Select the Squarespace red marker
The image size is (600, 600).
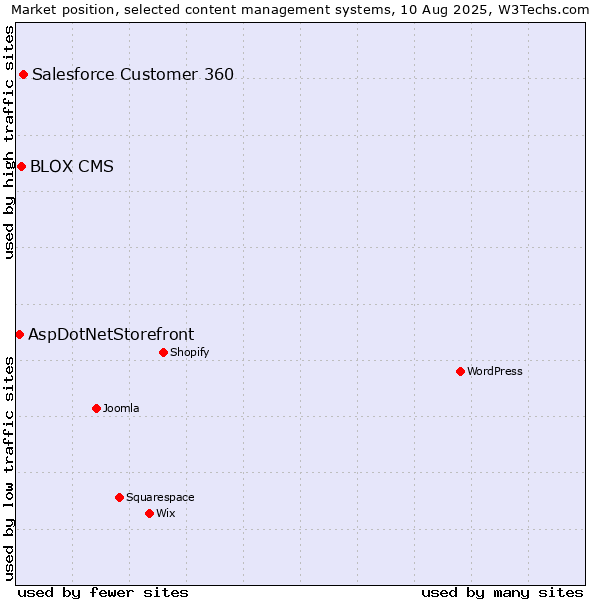pos(119,497)
